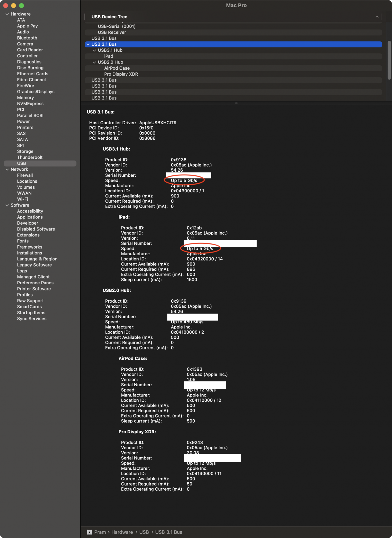The width and height of the screenshot is (392, 538).
Task: Select Profiles under Software
Action: pyautogui.click(x=25, y=295)
